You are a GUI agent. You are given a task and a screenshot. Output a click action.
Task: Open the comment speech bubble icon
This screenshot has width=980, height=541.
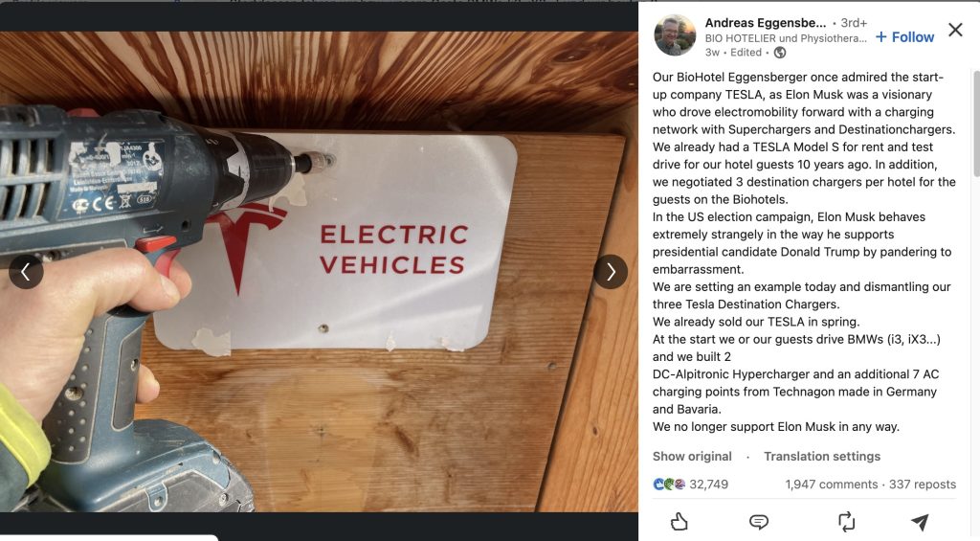coord(759,522)
